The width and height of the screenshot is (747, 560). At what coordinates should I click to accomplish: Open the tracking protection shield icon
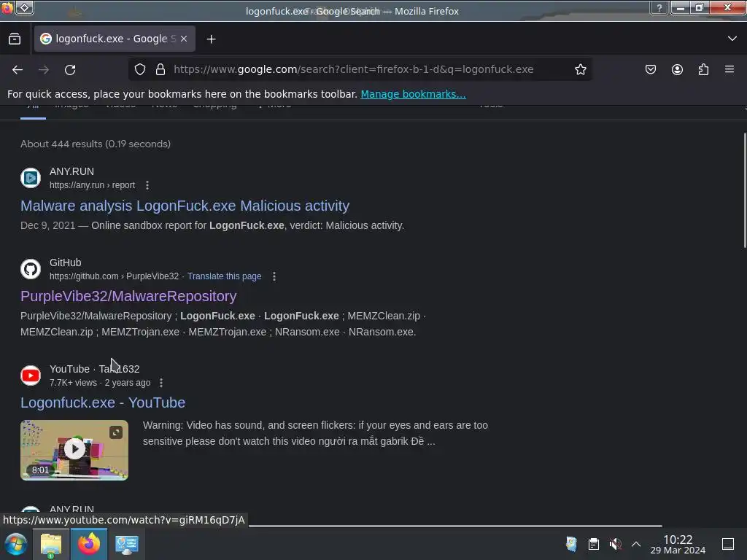click(139, 69)
